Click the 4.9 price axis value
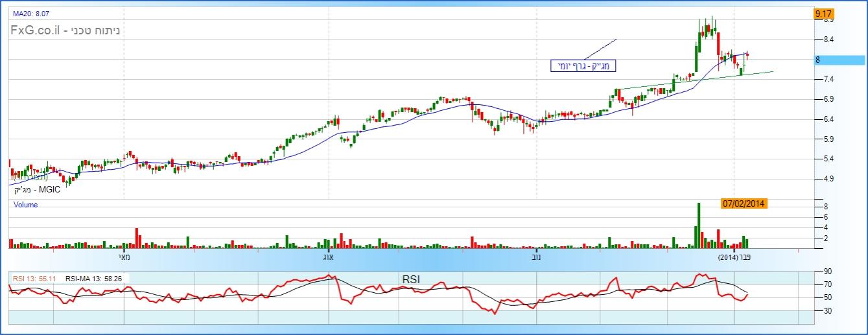Screen dimensions: 868x335 point(828,179)
